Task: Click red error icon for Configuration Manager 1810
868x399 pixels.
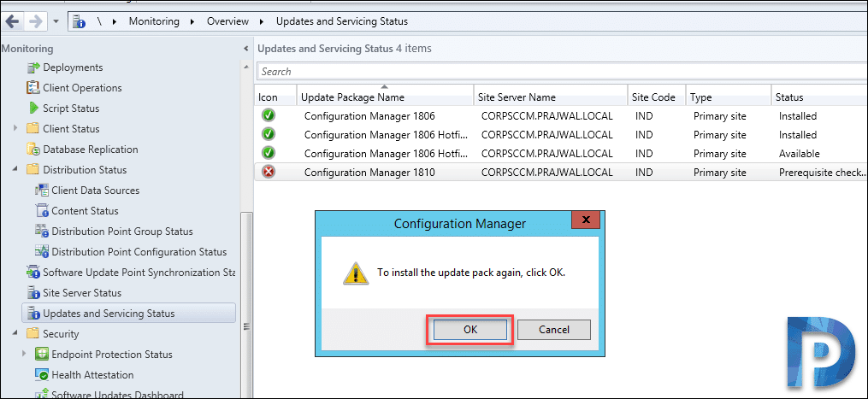Action: coord(269,172)
